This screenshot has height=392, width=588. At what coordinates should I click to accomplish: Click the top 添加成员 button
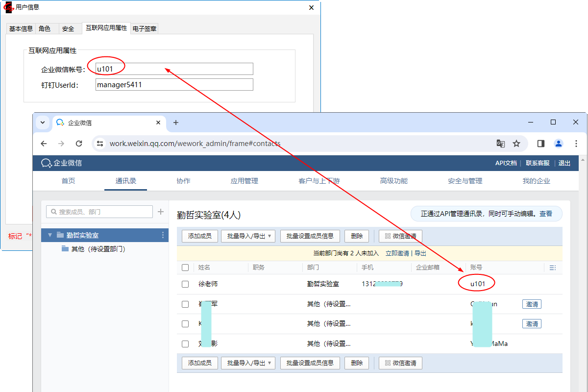pos(199,236)
